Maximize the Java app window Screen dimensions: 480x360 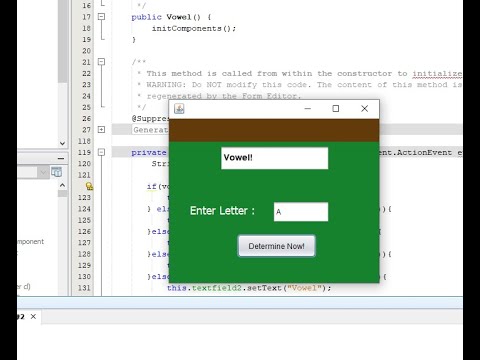pos(336,109)
